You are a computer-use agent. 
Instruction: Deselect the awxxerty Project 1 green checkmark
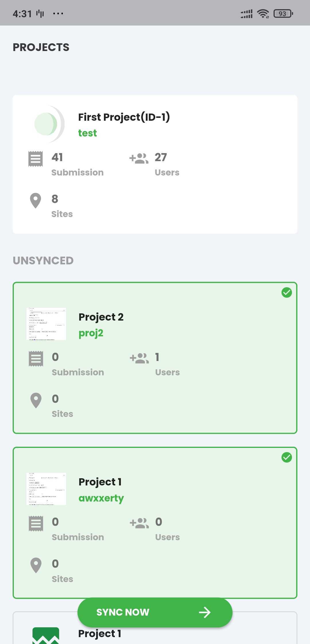tap(286, 457)
